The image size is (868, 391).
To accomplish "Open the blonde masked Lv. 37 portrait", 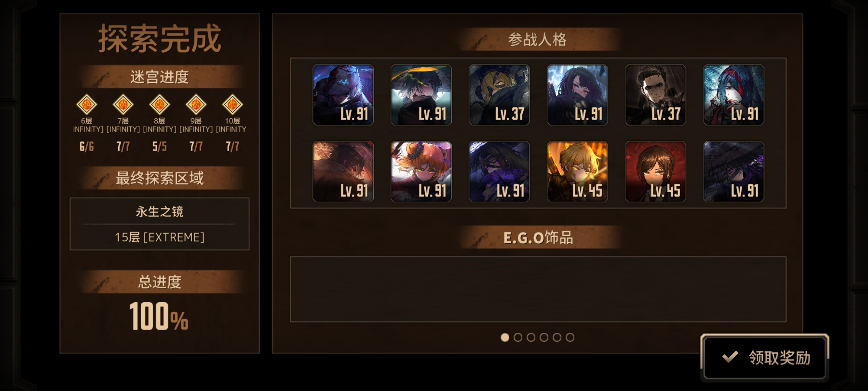I will pos(499,95).
